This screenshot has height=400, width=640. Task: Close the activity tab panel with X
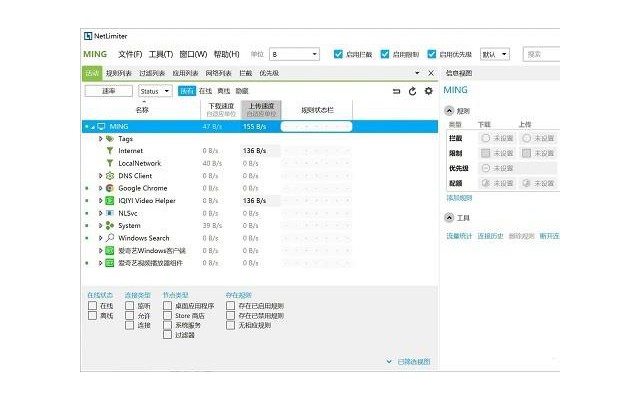pos(431,73)
